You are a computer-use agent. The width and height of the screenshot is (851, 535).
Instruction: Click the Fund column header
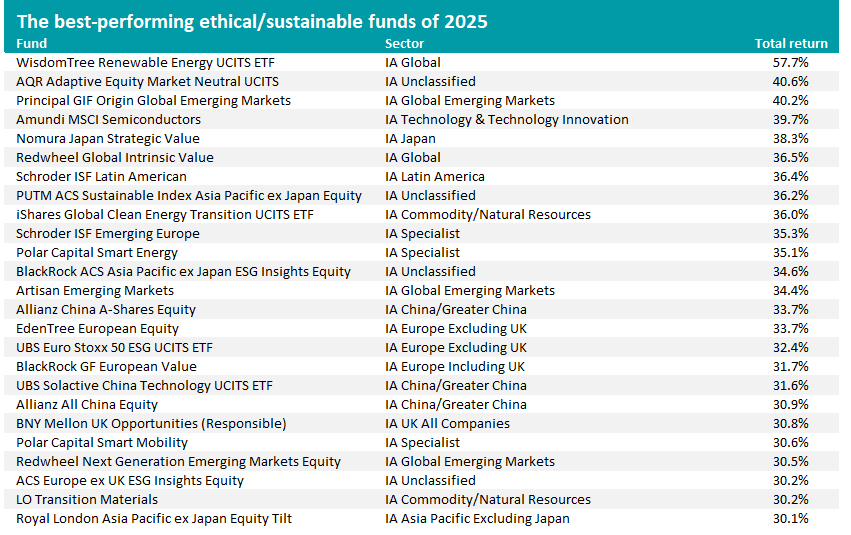coord(32,44)
